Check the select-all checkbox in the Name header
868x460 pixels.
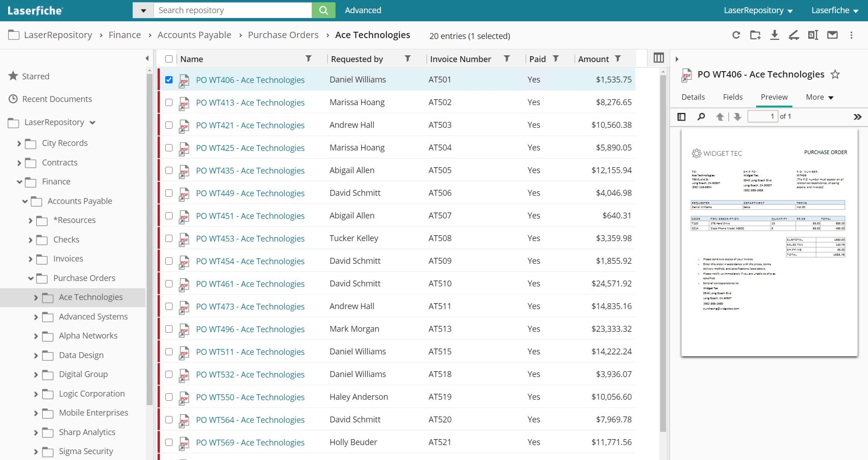(169, 59)
